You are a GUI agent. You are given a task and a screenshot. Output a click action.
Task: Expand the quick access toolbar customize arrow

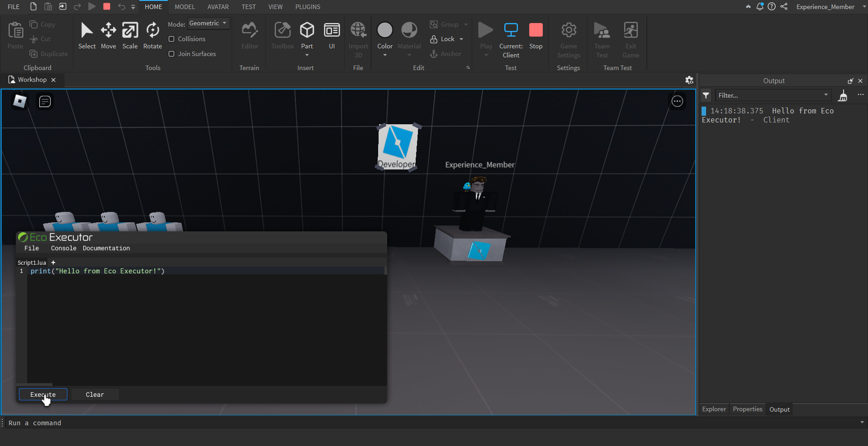(x=133, y=7)
